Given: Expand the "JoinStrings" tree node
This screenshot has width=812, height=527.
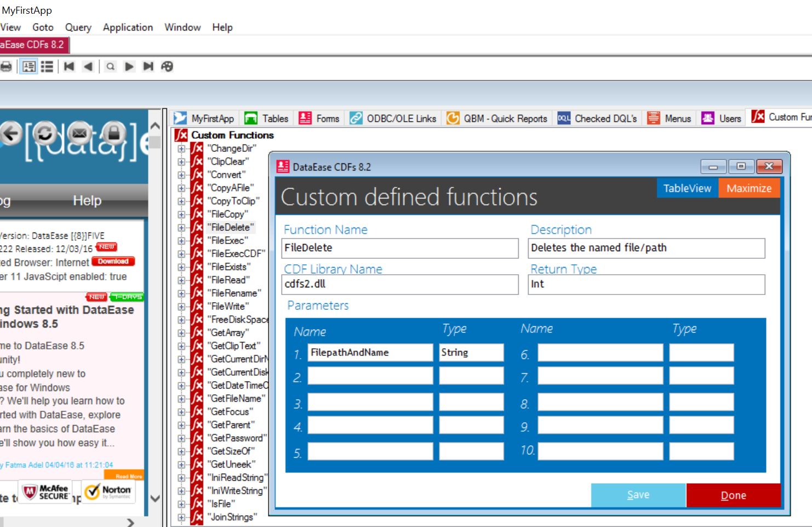Looking at the screenshot, I should point(181,517).
